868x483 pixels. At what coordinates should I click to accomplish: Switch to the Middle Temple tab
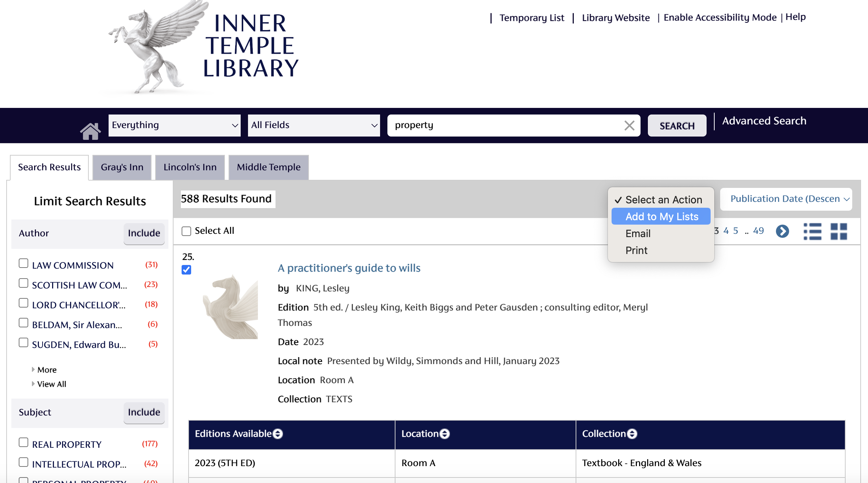(x=269, y=167)
